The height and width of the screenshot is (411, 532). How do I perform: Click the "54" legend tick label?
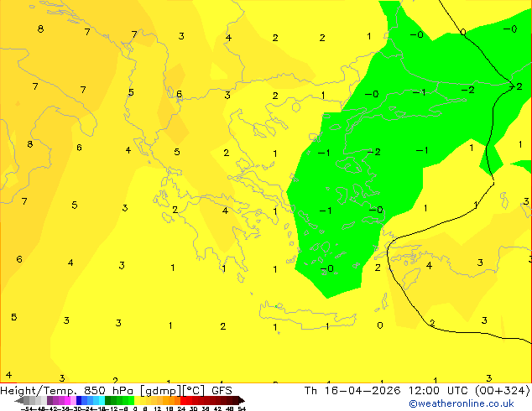point(242,409)
